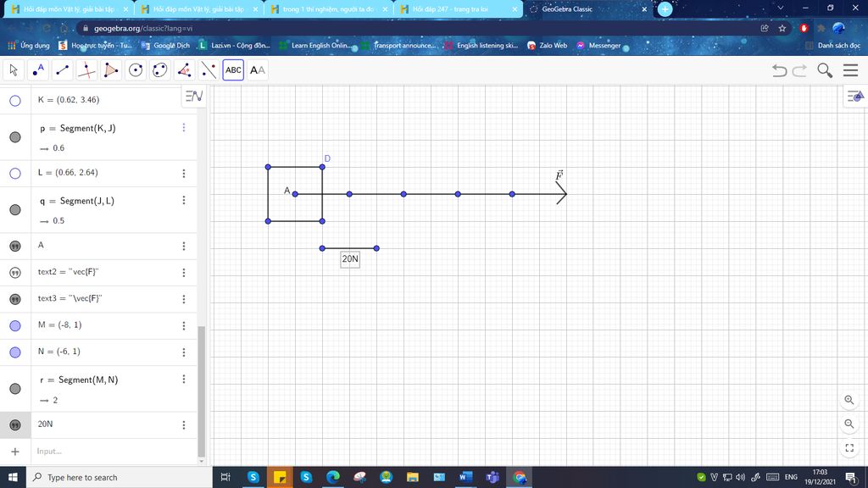Click the Undo arrow
This screenshot has height=488, width=868.
780,70
